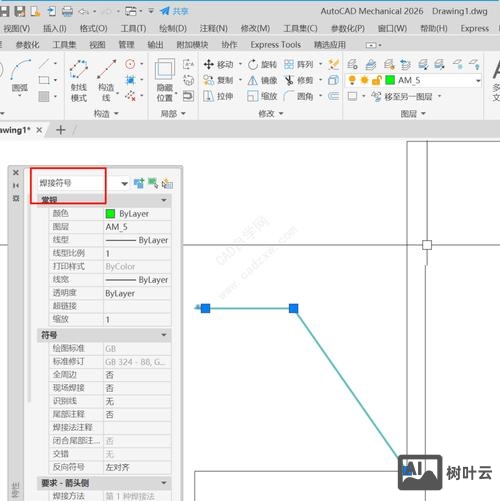500x501 pixels.
Task: Click the 移至另一图层 move to another layer button
Action: pyautogui.click(x=402, y=97)
